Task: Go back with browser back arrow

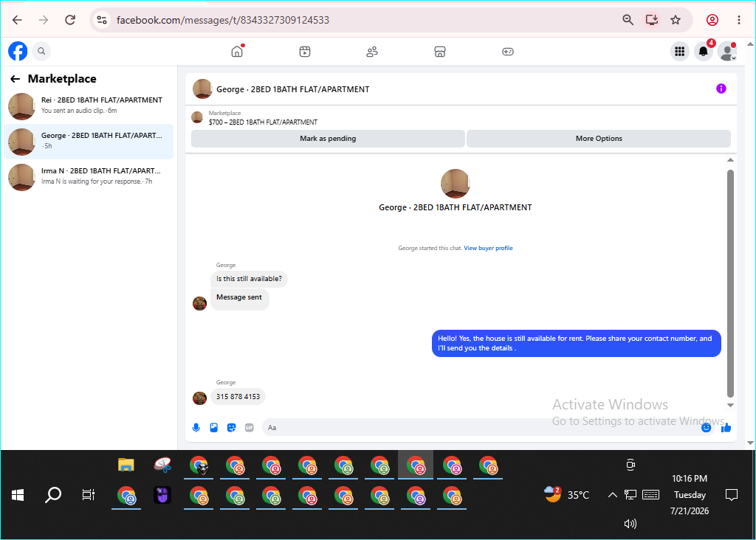Action: [18, 20]
